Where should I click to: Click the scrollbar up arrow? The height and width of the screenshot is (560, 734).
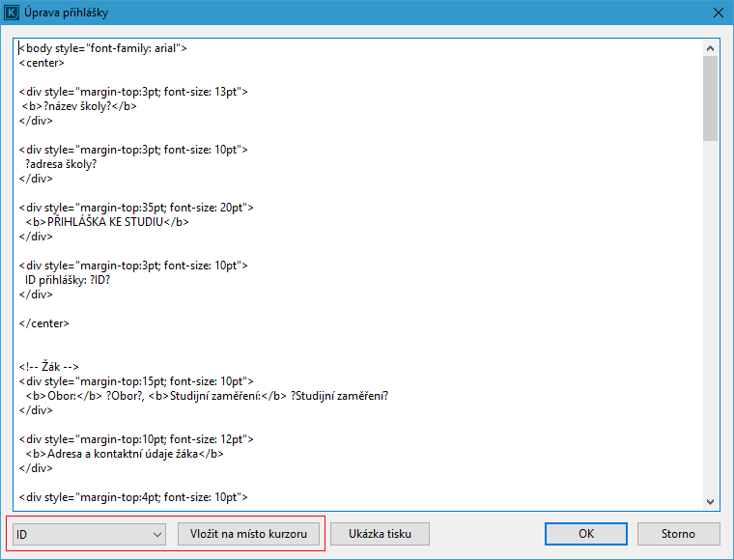(711, 47)
